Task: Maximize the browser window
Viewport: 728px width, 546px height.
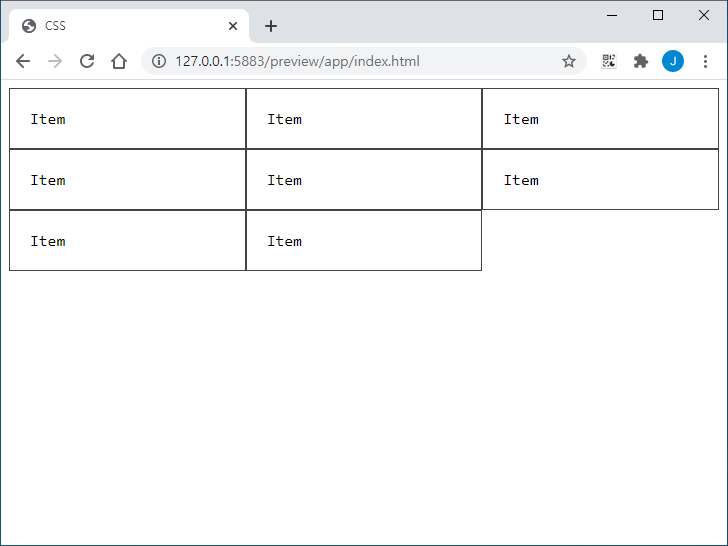Action: (x=657, y=15)
